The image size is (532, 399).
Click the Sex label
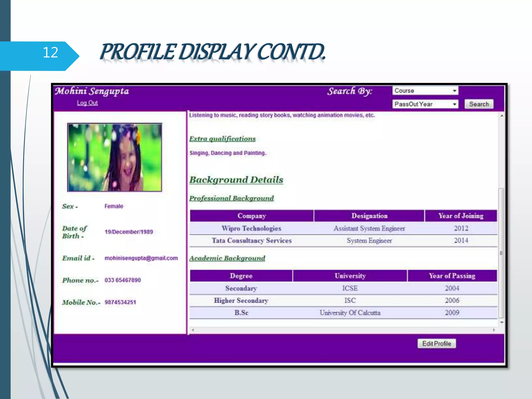point(70,207)
